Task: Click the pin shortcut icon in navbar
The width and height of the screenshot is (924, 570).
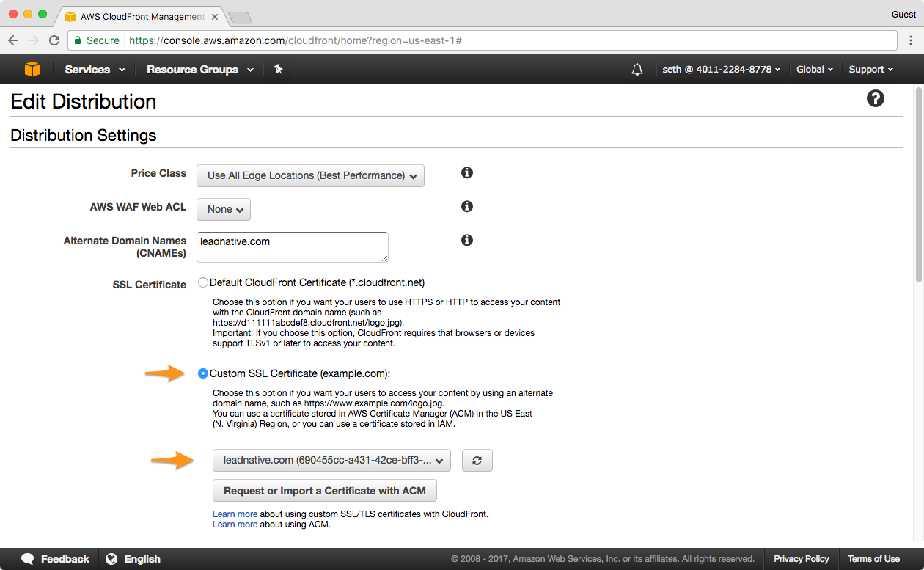Action: tap(278, 69)
